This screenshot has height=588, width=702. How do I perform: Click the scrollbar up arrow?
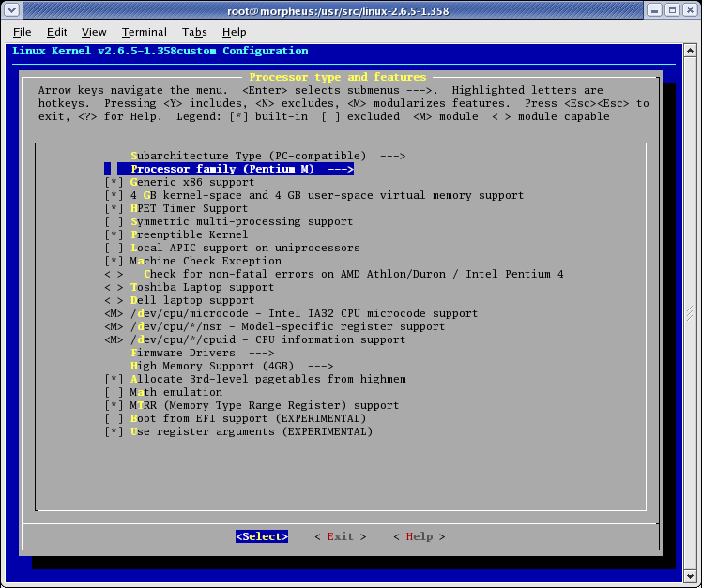(x=690, y=51)
